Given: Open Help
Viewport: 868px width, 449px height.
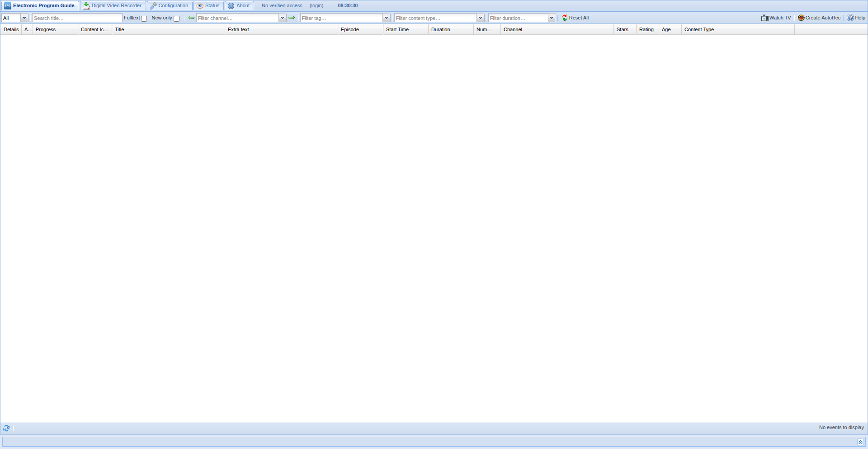Looking at the screenshot, I should pos(856,18).
